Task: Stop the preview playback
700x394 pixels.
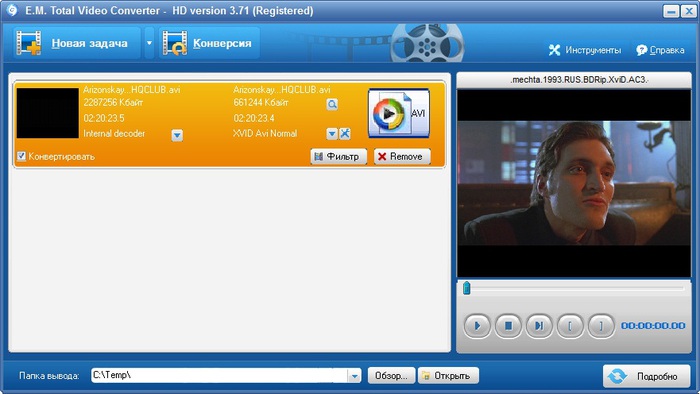Action: (x=508, y=326)
